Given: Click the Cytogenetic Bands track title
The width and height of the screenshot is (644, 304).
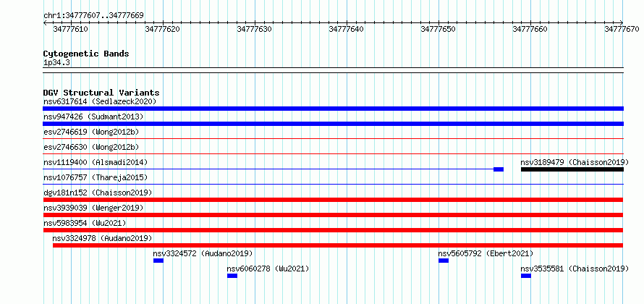Looking at the screenshot, I should [x=86, y=54].
